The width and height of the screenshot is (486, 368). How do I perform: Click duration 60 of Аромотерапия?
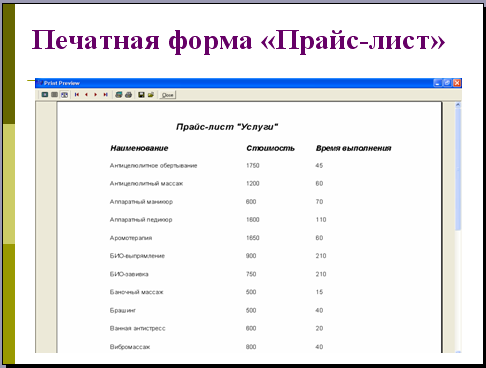(319, 238)
